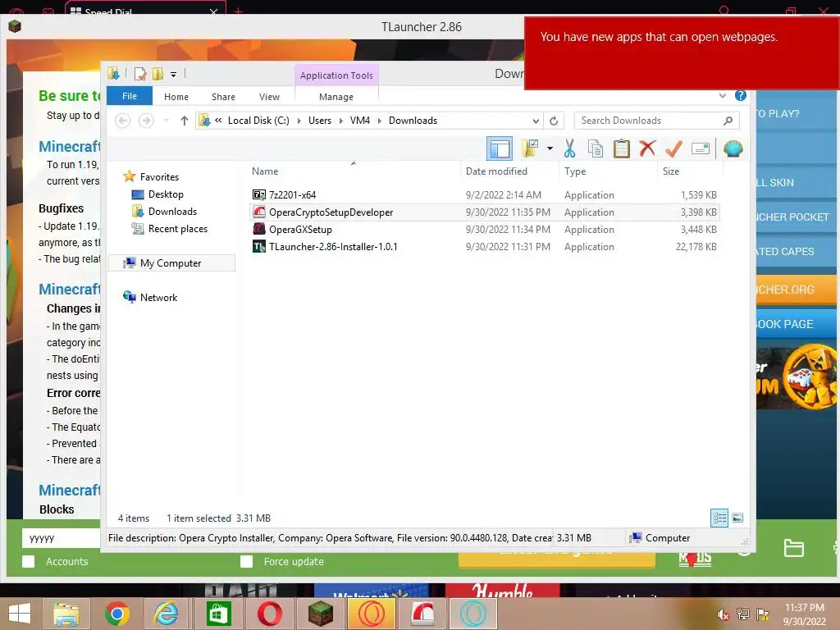Viewport: 840px width, 630px height.
Task: Switch to the View ribbon tab
Action: pos(269,97)
